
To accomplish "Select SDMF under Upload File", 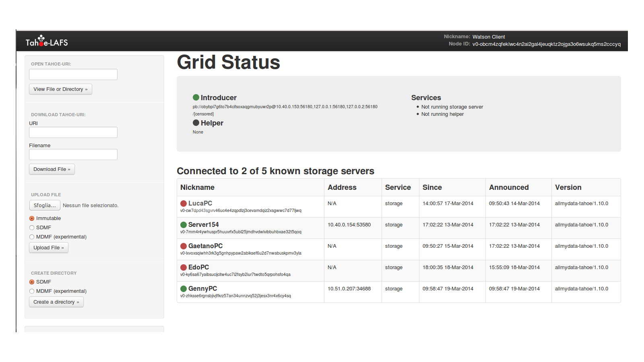I will [32, 228].
